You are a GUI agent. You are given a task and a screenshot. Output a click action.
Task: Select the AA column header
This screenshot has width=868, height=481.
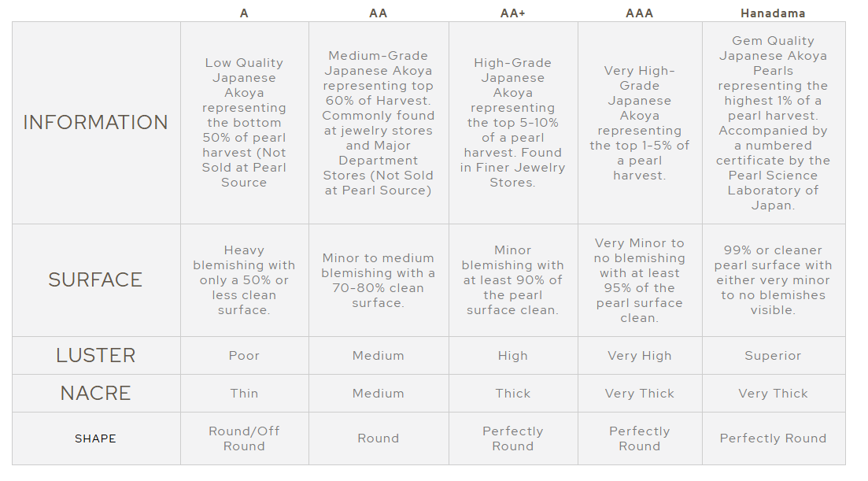[x=378, y=13]
